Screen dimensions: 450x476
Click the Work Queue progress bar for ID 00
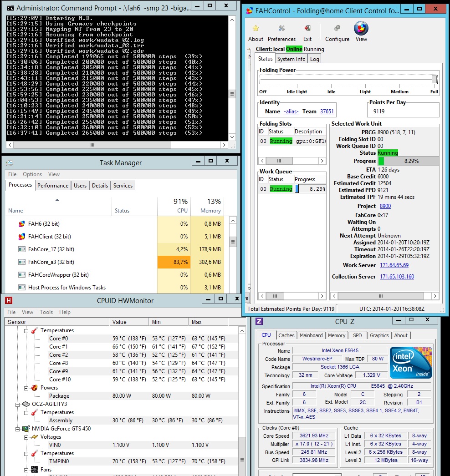311,189
